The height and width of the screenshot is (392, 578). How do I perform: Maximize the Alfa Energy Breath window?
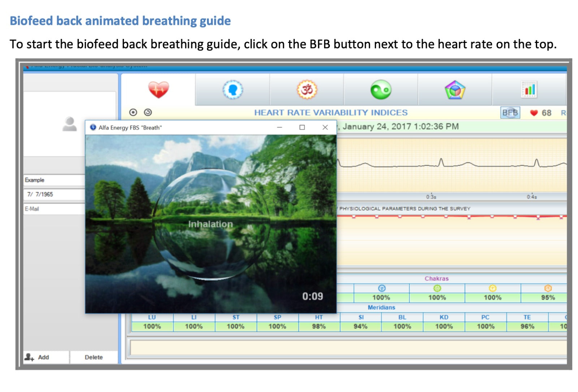coord(302,127)
